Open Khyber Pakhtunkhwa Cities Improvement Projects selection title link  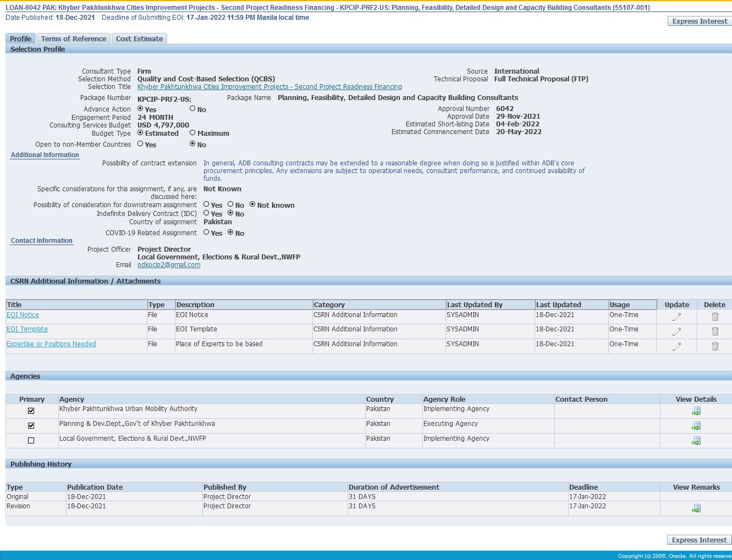click(x=269, y=87)
